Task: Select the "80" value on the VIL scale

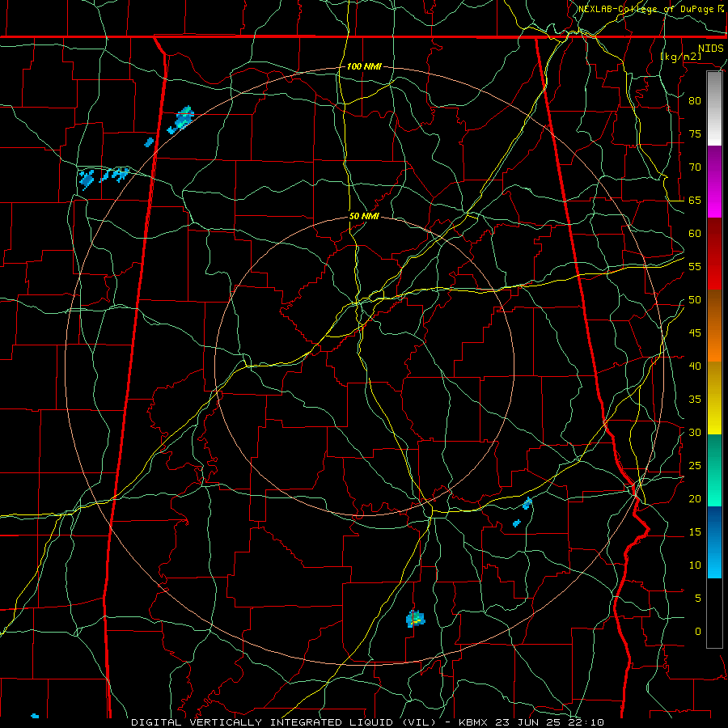Action: pos(695,101)
